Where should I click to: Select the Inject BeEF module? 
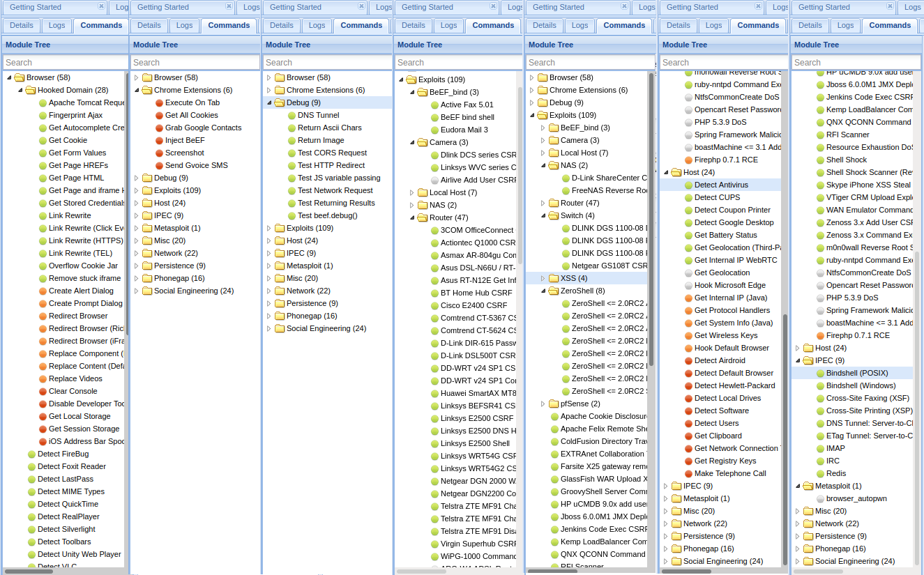click(x=185, y=140)
